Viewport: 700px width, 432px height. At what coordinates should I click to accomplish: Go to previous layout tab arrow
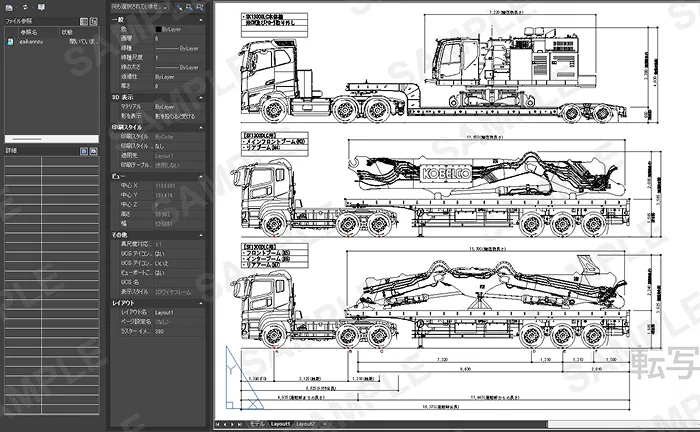[x=225, y=424]
